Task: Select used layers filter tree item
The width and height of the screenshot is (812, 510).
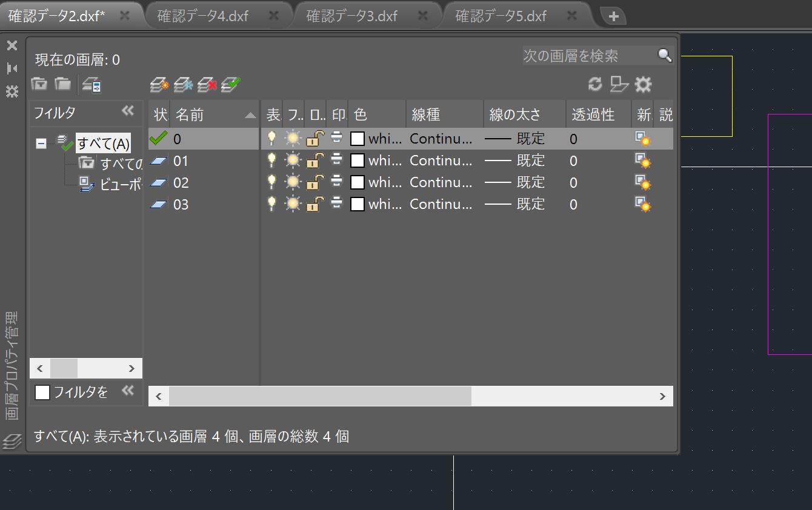Action: tap(111, 164)
